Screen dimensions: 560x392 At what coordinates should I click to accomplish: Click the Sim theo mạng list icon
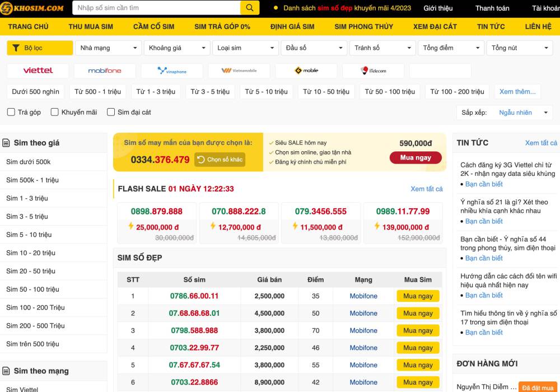6,371
